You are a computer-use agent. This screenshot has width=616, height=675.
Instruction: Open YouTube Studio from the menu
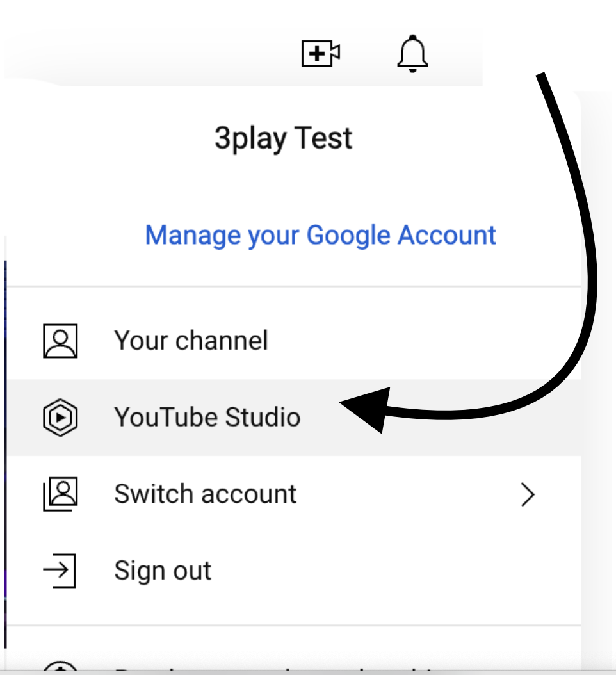(x=294, y=418)
